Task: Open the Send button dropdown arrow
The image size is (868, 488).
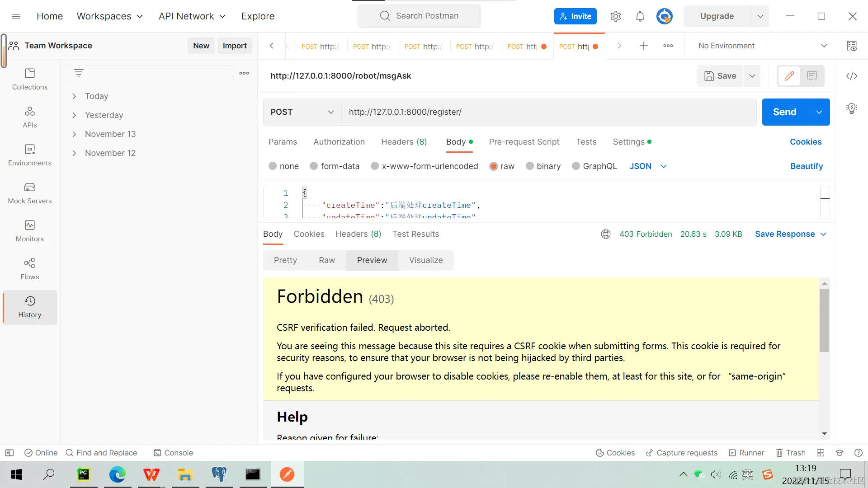Action: coord(819,112)
